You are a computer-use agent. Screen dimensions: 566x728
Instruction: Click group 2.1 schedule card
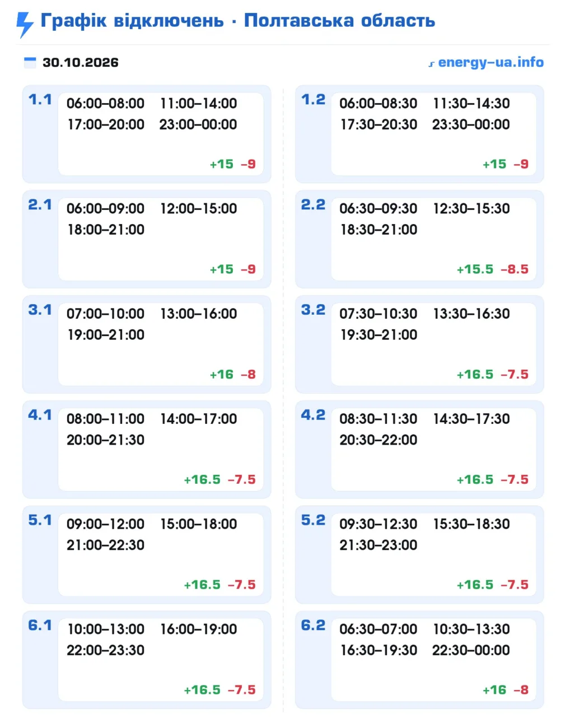147,239
